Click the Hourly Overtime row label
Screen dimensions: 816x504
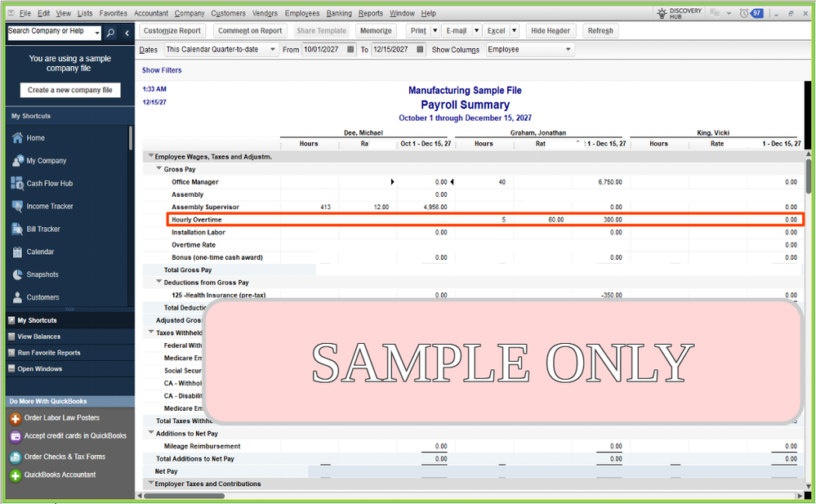coord(197,220)
